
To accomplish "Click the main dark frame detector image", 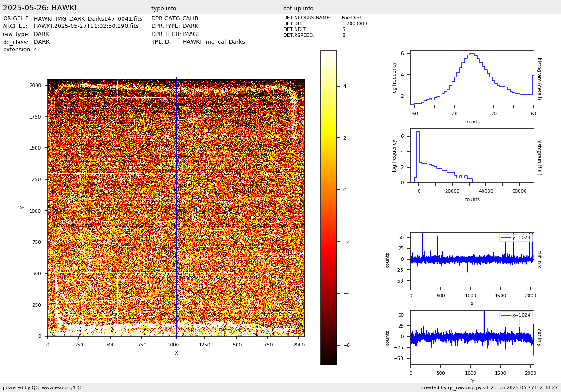I will [x=176, y=208].
